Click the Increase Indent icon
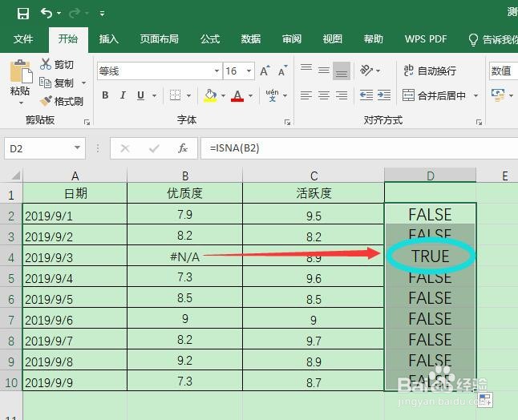This screenshot has height=420, width=518. pos(384,95)
